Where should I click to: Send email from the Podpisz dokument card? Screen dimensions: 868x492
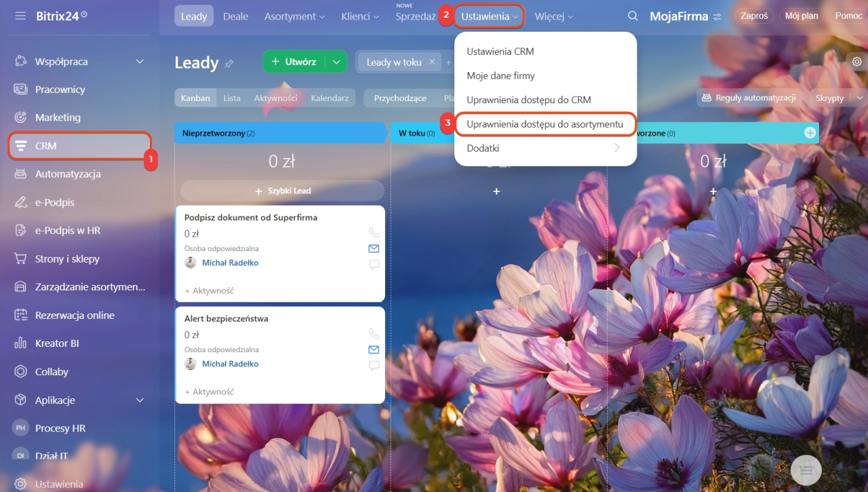tap(374, 248)
